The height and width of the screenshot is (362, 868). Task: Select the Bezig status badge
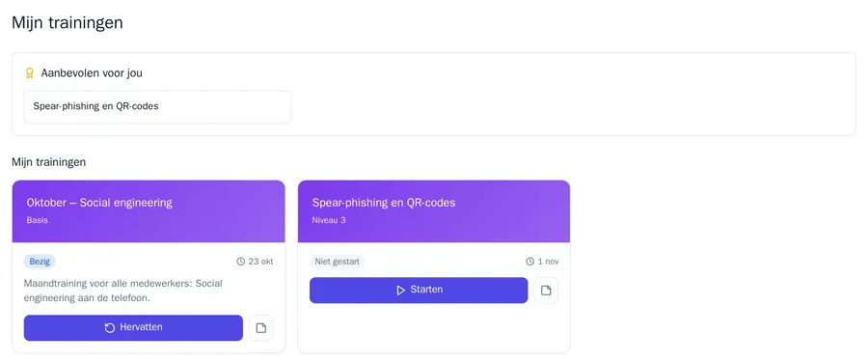pyautogui.click(x=40, y=261)
